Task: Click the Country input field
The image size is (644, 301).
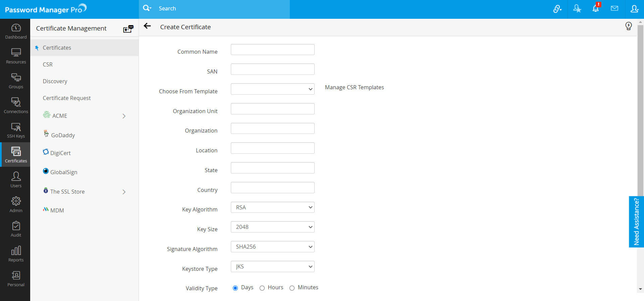Action: point(272,188)
